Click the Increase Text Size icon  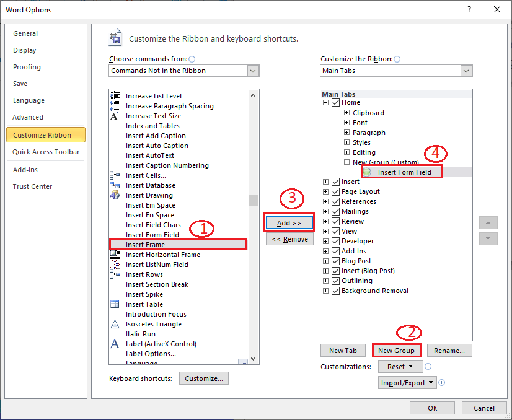[115, 116]
